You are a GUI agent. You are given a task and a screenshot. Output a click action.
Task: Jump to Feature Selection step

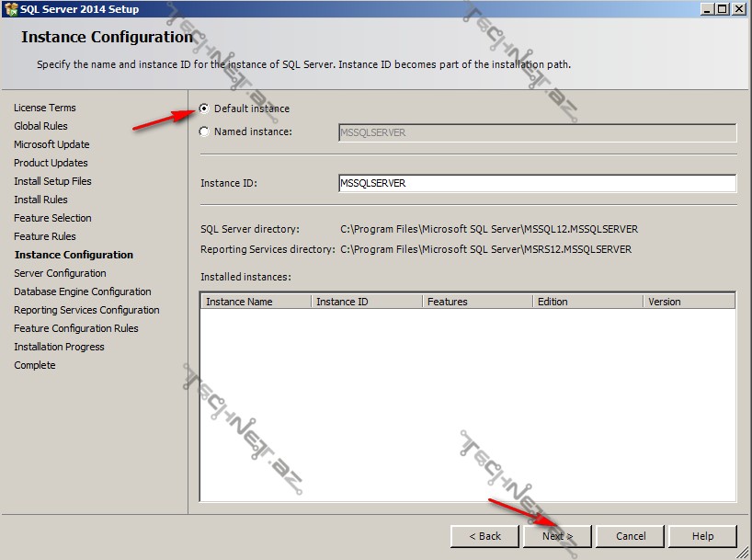[x=52, y=218]
